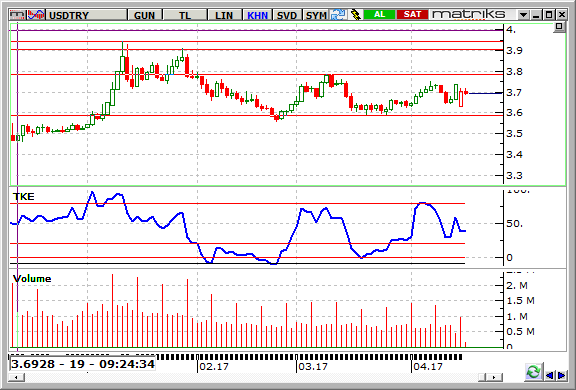Click the 04.17 date marker
This screenshot has width=576, height=390.
coord(428,366)
